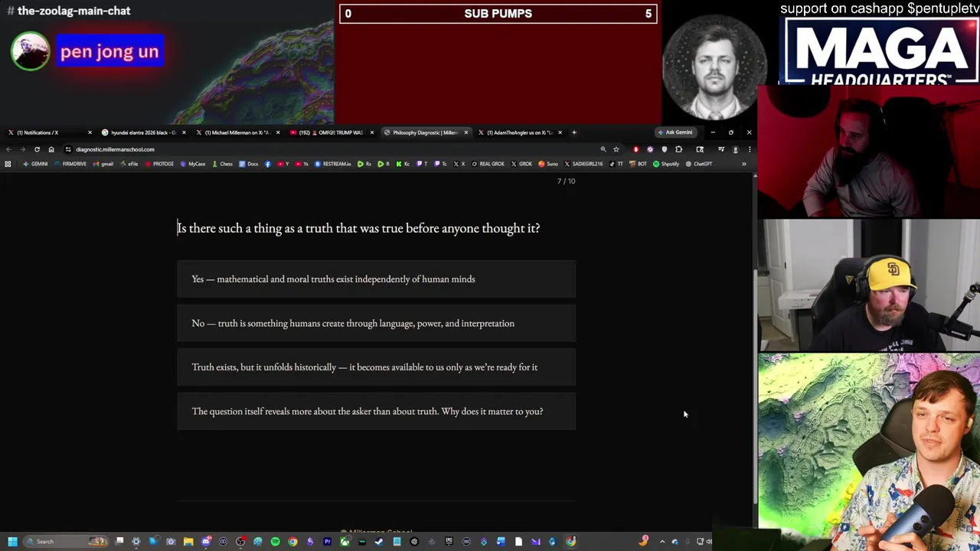Open the zoom magnifier icon in address bar
The width and height of the screenshot is (980, 551).
603,149
